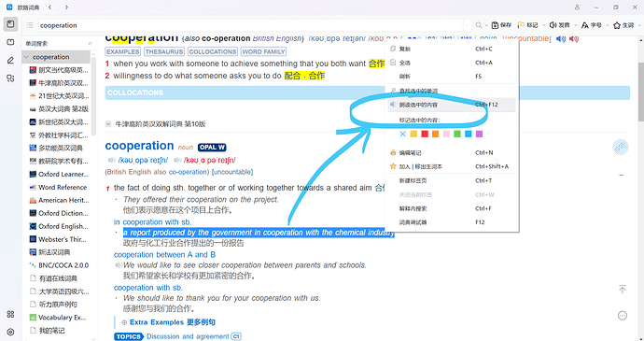Toggle the list view icon beside search box

(x=30, y=25)
